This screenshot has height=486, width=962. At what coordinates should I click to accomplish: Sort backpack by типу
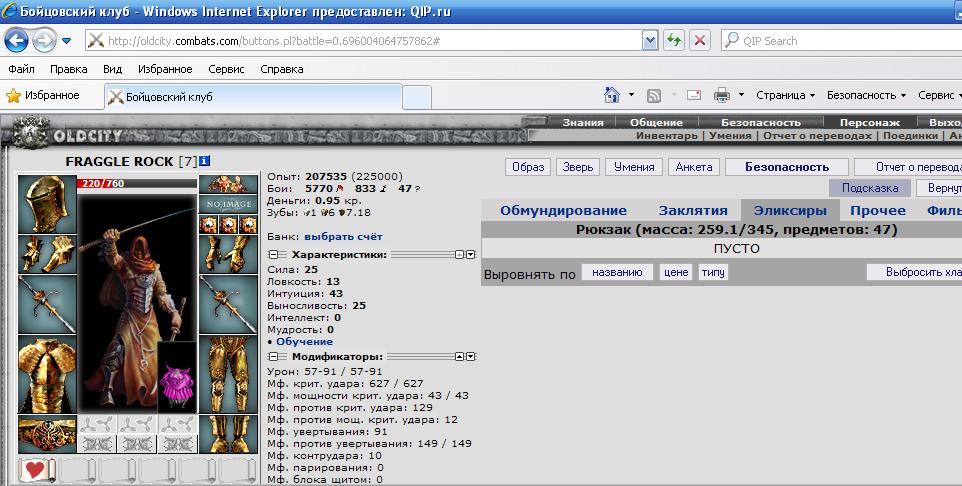[x=713, y=272]
